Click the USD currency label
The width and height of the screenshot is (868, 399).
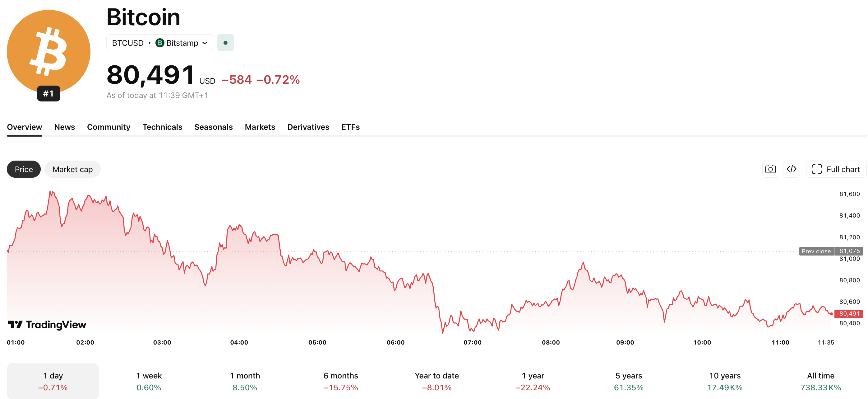point(207,81)
